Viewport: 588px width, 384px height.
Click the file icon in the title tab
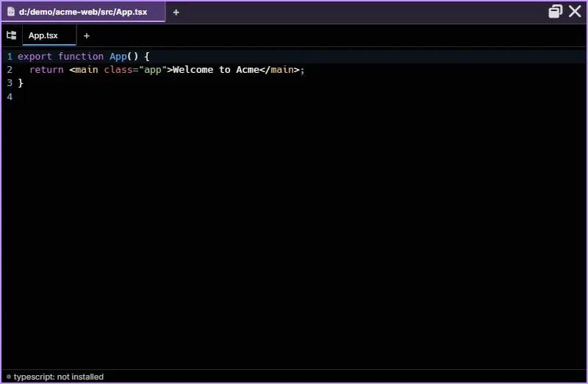point(11,12)
